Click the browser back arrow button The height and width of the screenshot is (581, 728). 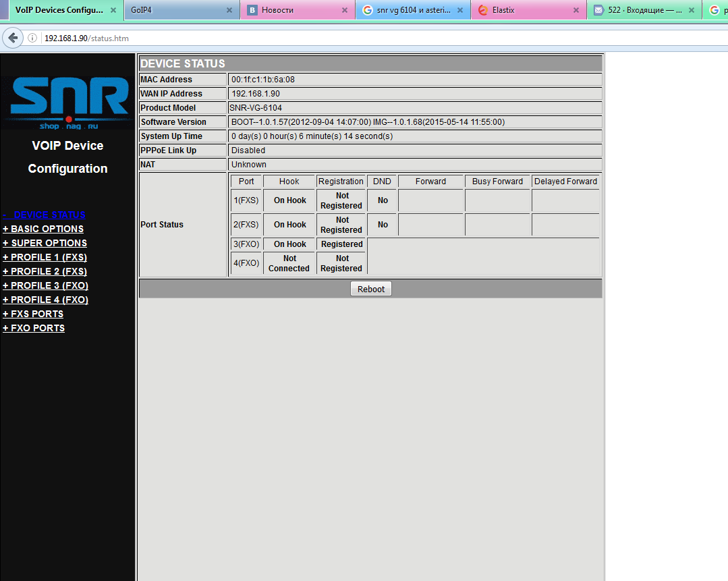13,38
